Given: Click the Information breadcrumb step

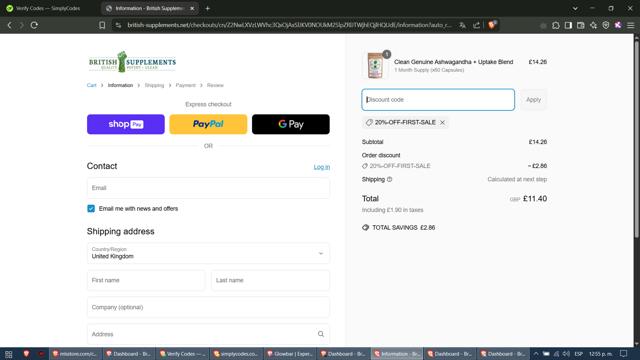Looking at the screenshot, I should point(120,85).
